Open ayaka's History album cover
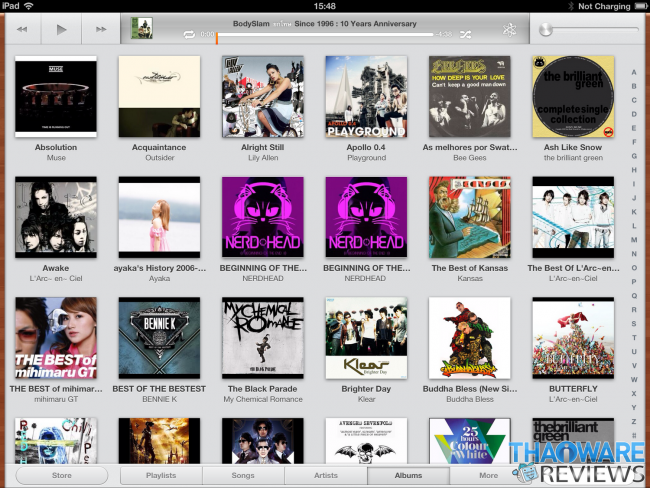 [159, 217]
